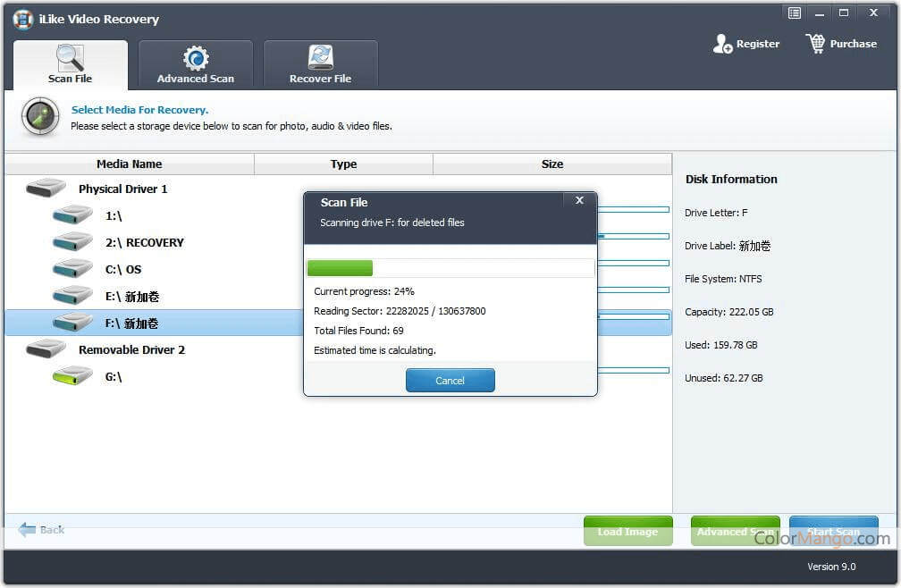Click the drive icon beside 2:\ RECOVERY
This screenshot has width=901, height=588.
tap(72, 242)
